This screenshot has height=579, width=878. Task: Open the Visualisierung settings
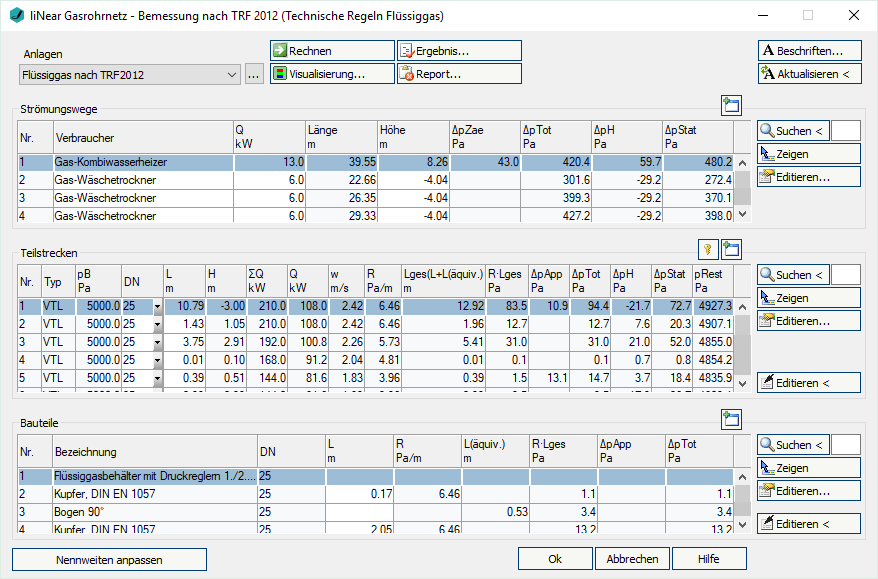coord(332,74)
